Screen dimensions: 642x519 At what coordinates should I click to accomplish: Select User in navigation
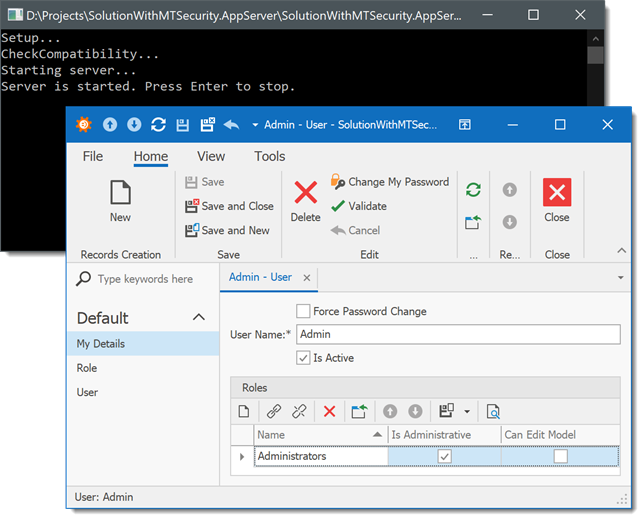click(x=143, y=392)
